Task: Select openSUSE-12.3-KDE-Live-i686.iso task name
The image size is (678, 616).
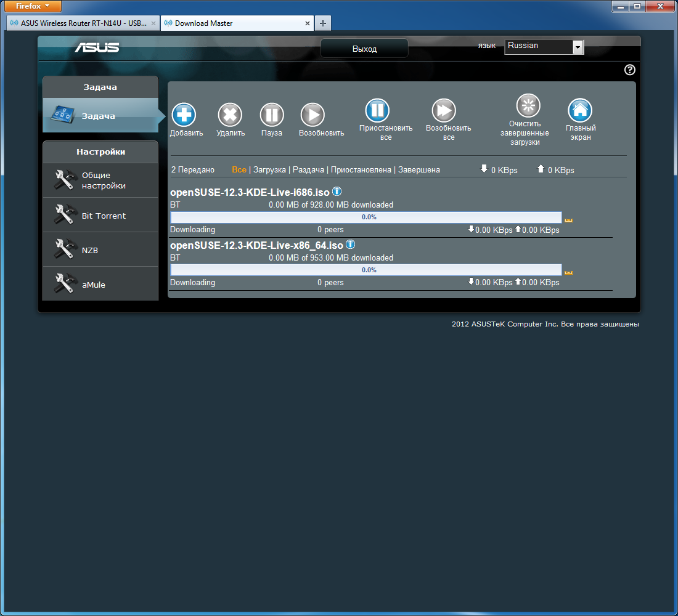Action: coord(250,192)
